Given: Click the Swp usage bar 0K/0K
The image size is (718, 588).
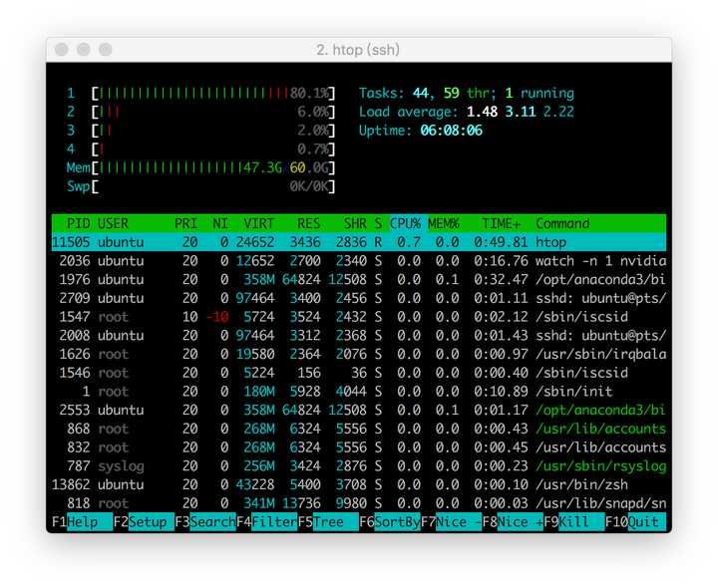Looking at the screenshot, I should point(213,186).
